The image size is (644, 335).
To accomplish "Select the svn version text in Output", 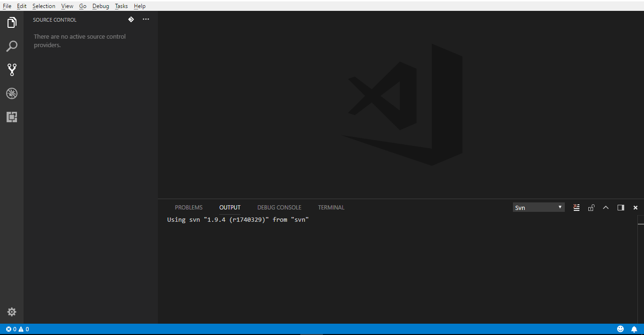I will pyautogui.click(x=238, y=219).
